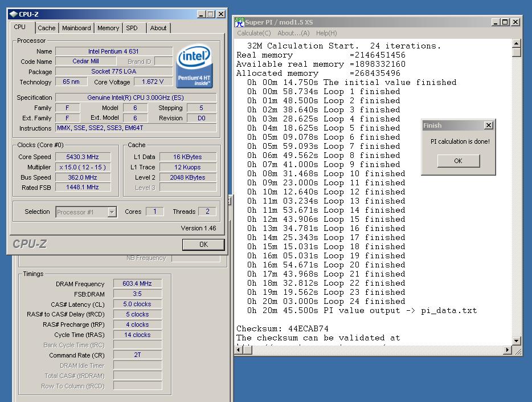
Task: Click the Loop 1 finished line
Action: click(324, 91)
